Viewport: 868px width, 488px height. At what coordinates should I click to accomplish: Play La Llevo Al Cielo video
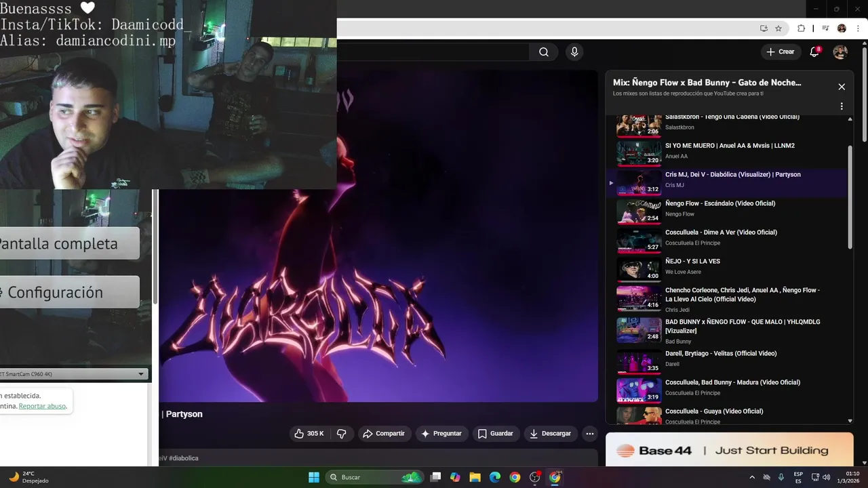click(x=727, y=299)
